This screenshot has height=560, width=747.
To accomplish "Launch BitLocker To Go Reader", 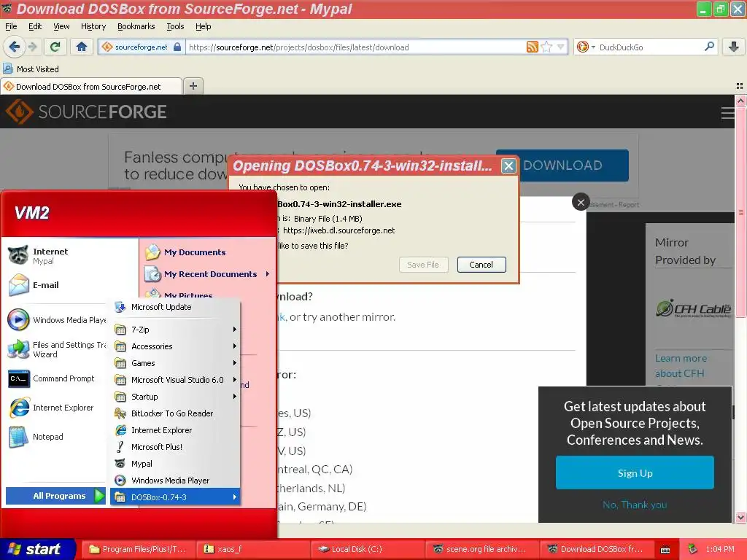I will [x=175, y=413].
